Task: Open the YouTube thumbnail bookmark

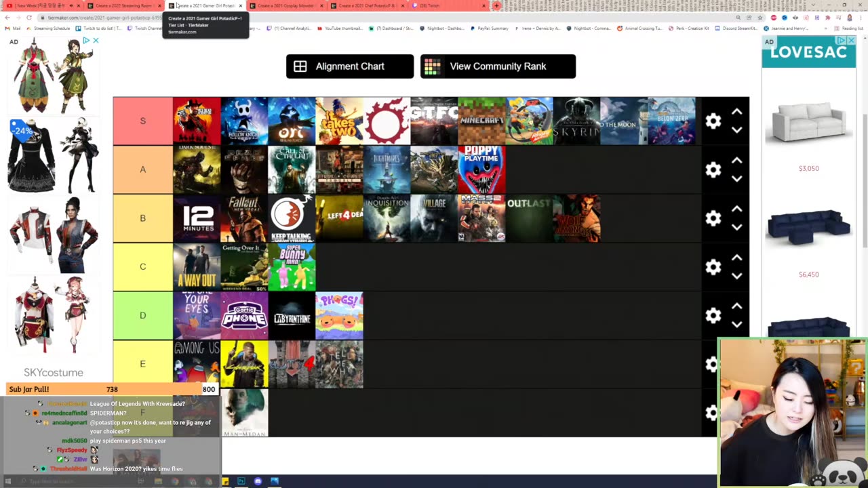Action: [339, 28]
